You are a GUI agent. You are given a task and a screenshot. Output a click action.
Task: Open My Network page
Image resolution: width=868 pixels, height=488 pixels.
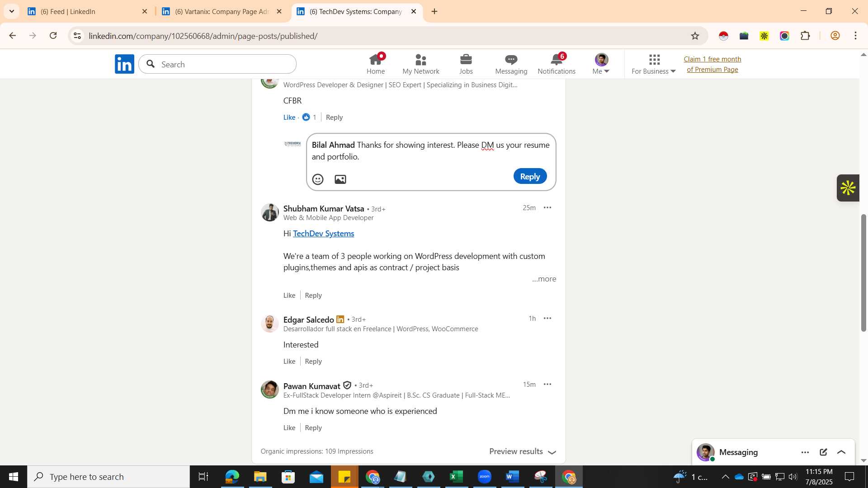pos(421,64)
